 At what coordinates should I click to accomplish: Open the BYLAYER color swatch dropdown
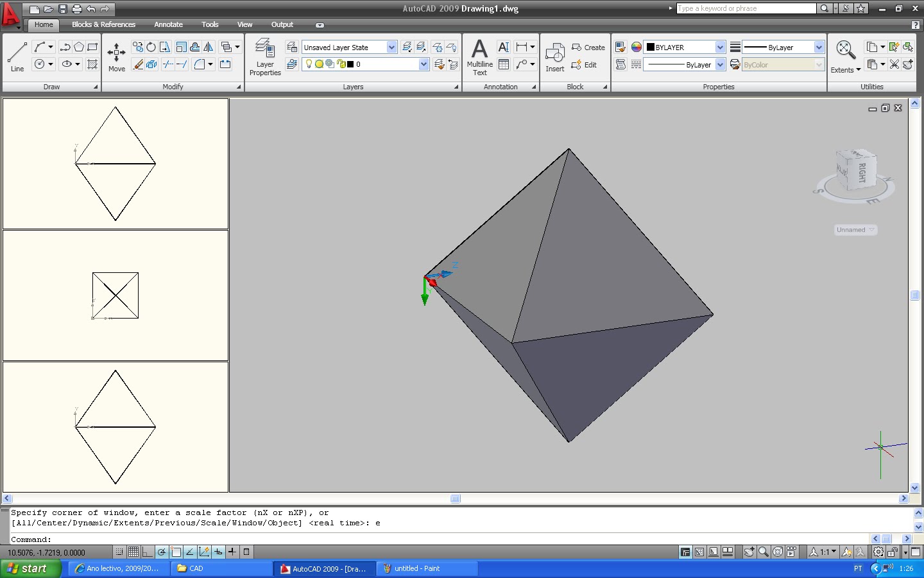pyautogui.click(x=719, y=47)
